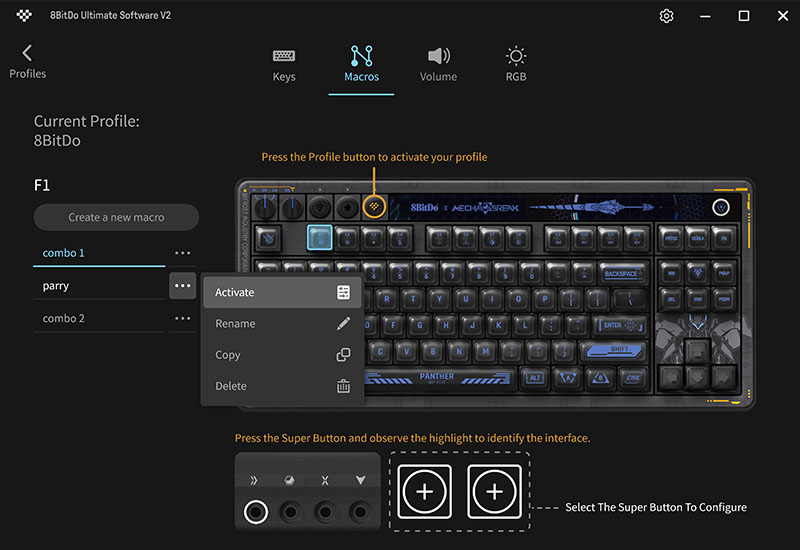800x550 pixels.
Task: Select the combo 2 macro
Action: (99, 318)
